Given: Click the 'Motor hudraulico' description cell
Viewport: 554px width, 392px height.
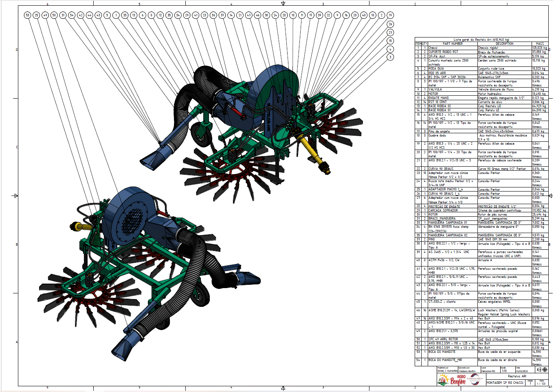Looking at the screenshot, I should [505, 94].
